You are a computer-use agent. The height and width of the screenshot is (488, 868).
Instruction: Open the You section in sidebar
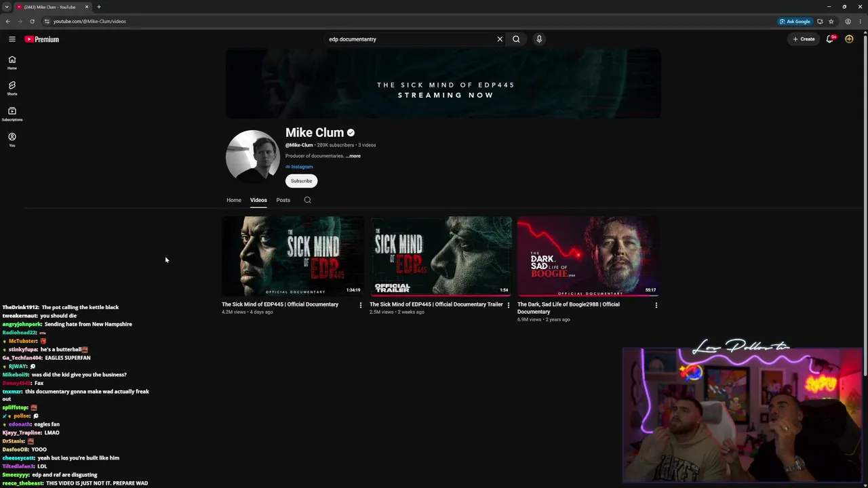12,140
